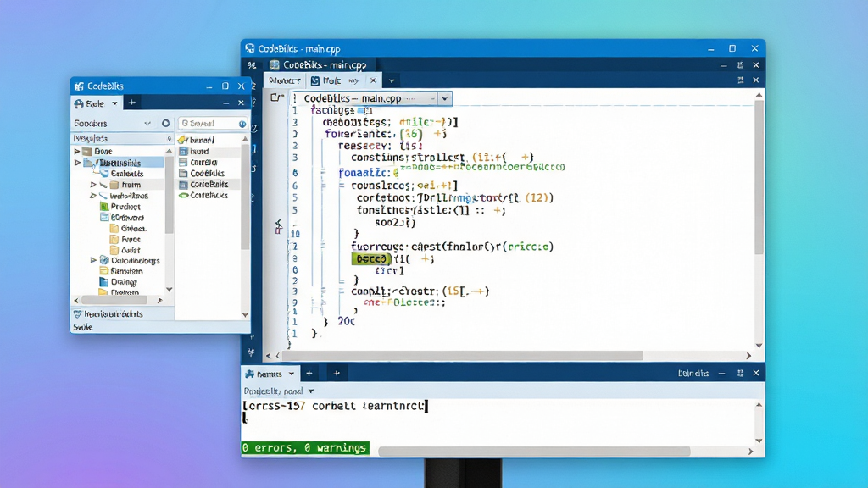The width and height of the screenshot is (868, 488).
Task: Expand the Gooxibrs chevron dropdown in the small window
Action: point(147,124)
